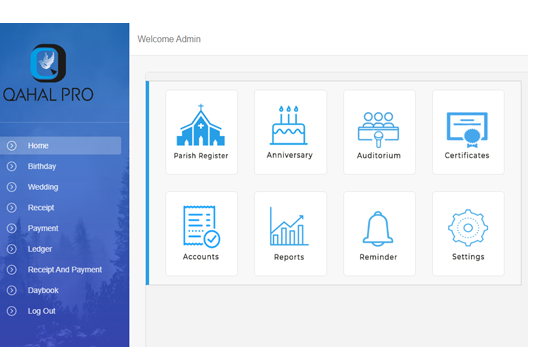This screenshot has height=361, width=541.
Task: Open the Parish Register church icon
Action: (x=201, y=125)
